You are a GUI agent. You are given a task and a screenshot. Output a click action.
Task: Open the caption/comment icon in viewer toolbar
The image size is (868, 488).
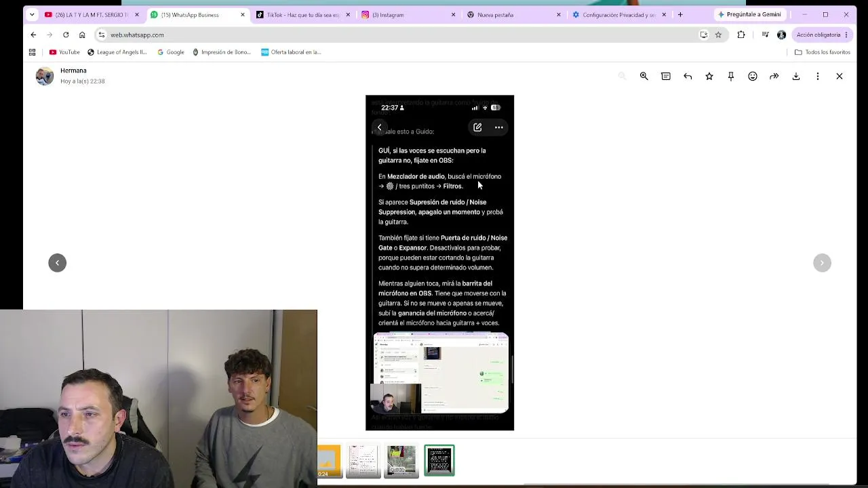tap(666, 77)
